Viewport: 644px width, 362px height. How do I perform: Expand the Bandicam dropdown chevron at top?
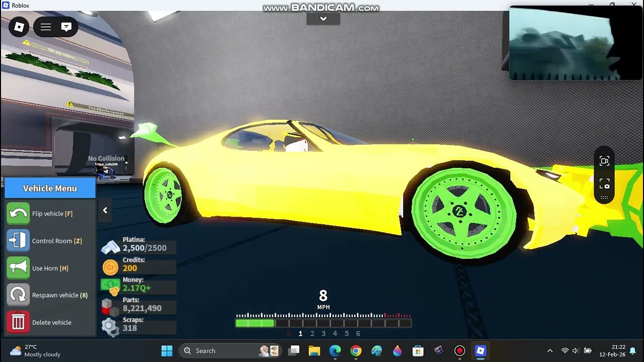(324, 19)
